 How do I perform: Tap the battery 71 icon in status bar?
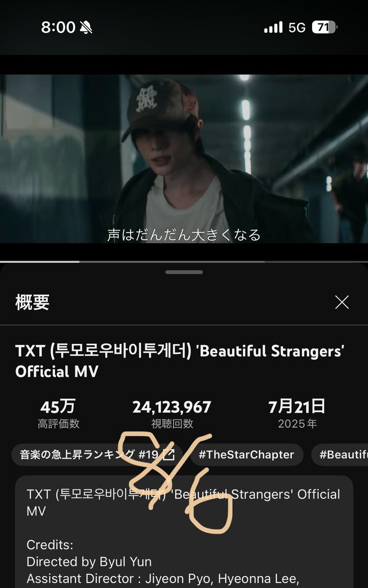click(324, 27)
